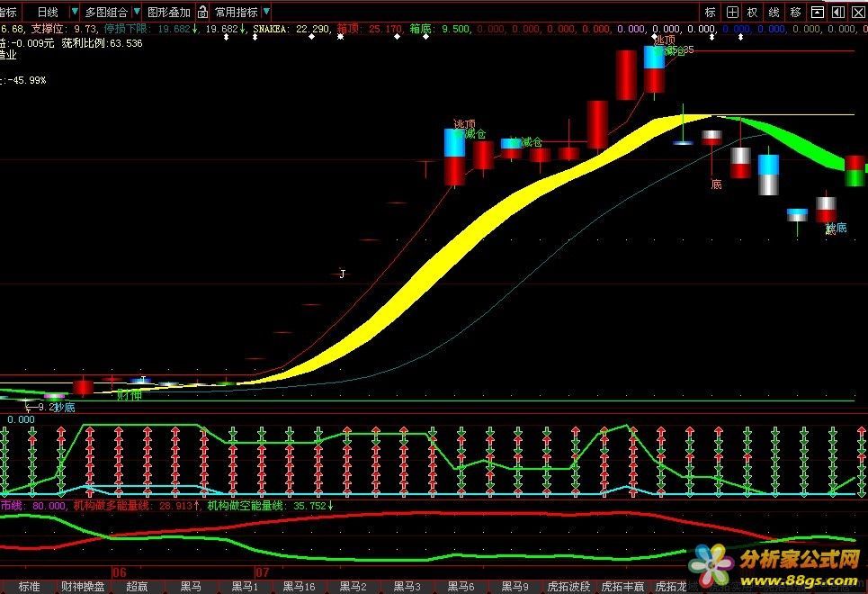868x594 pixels.
Task: Click the 标 toolbar icon
Action: point(711,12)
